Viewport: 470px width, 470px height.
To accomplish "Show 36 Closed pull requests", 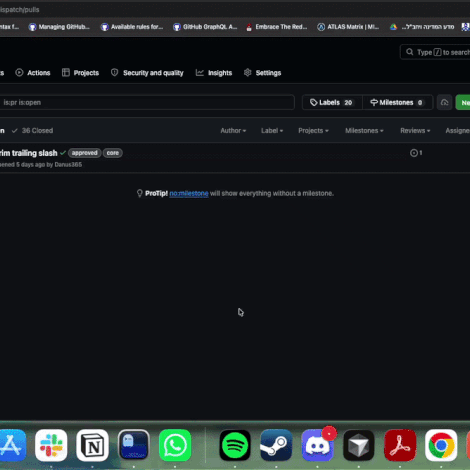I will (x=32, y=131).
